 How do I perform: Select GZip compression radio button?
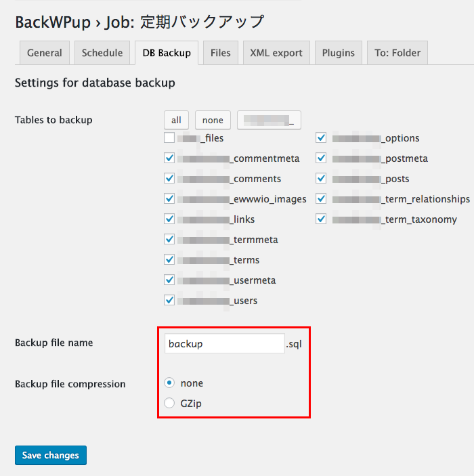click(169, 403)
